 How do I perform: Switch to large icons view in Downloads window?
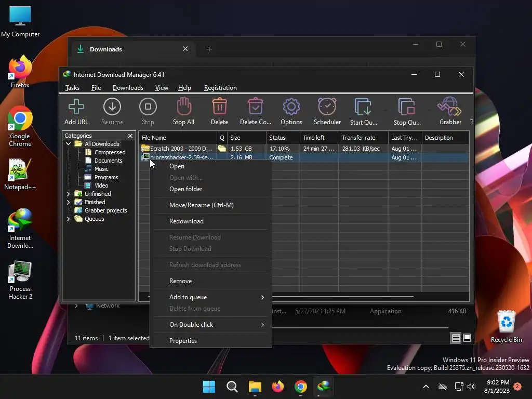coord(467,338)
